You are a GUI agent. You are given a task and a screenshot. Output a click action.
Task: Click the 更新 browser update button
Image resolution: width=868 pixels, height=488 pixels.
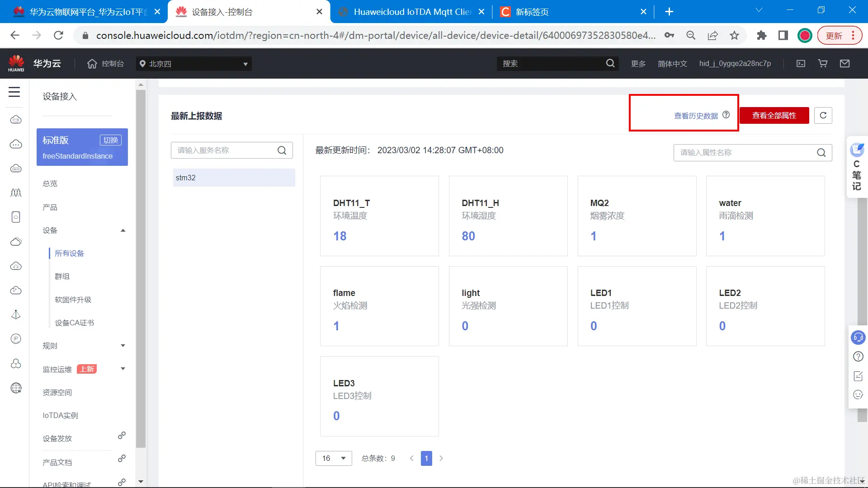tap(839, 36)
